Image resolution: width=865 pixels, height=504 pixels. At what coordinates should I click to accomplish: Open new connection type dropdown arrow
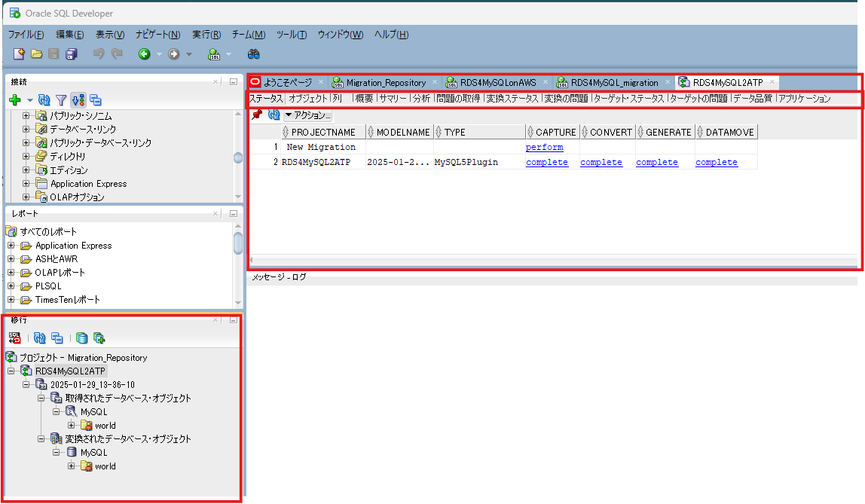30,100
